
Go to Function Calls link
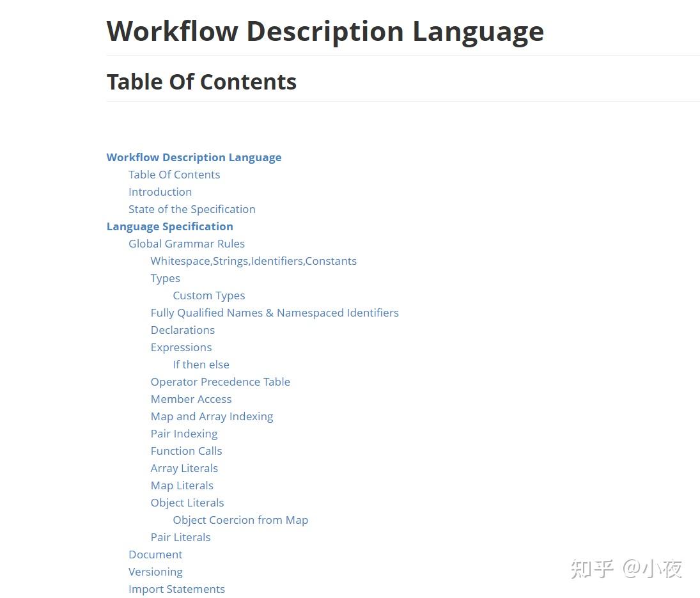(186, 451)
